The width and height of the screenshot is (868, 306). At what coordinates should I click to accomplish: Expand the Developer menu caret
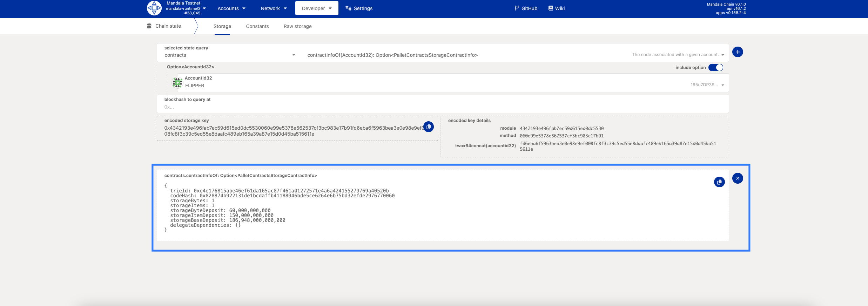point(330,8)
